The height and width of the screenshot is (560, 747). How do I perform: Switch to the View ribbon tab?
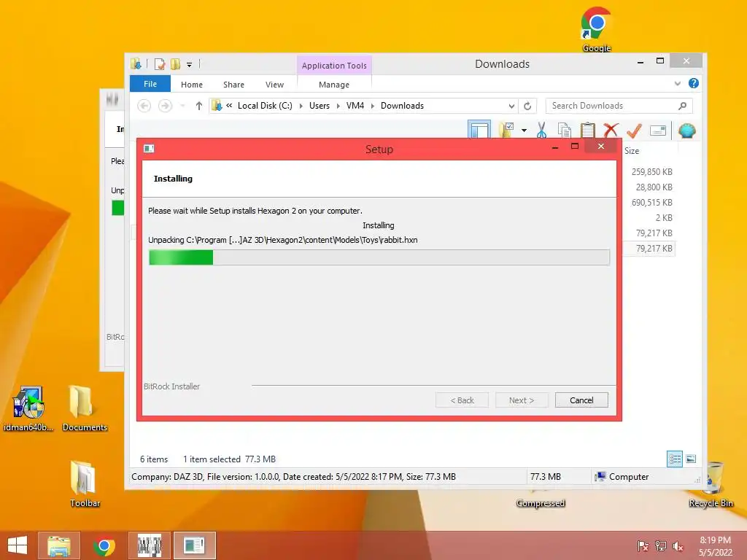click(274, 85)
